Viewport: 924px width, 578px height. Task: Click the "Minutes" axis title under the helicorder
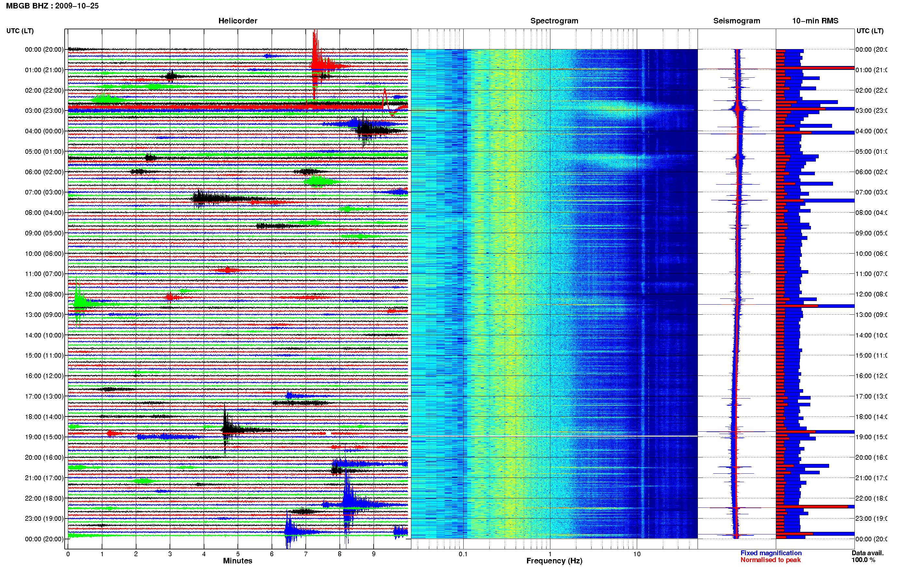(237, 561)
